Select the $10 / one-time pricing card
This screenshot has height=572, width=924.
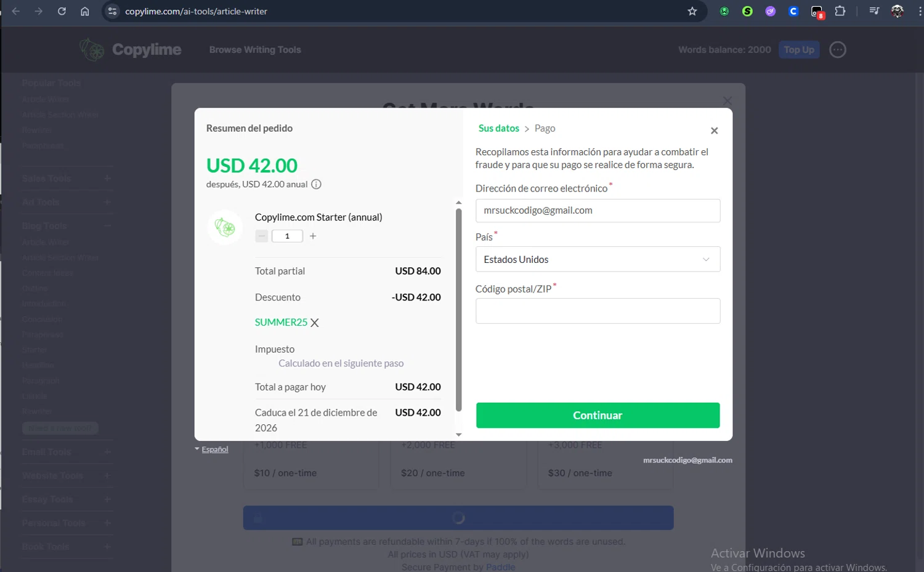[311, 465]
